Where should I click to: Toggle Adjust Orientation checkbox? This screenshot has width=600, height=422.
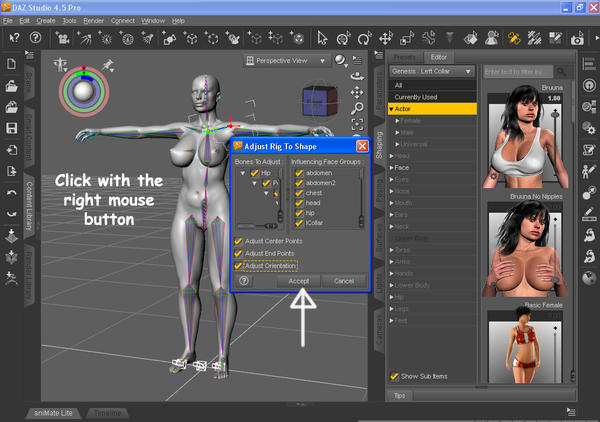[238, 266]
